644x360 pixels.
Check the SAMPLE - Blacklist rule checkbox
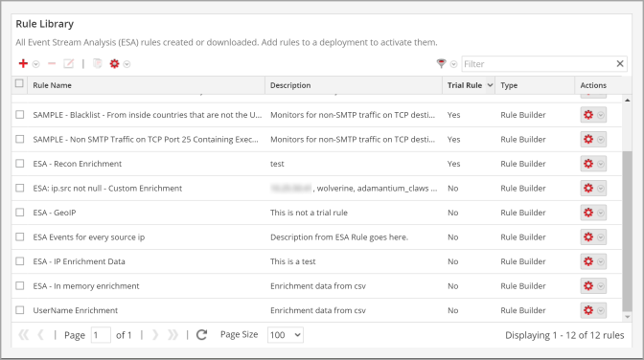point(20,115)
